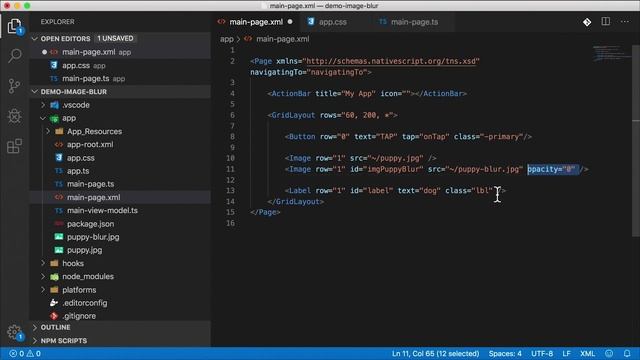Screen dimensions: 640x360
Task: Open notifications bell in status bar
Action: tap(627, 353)
